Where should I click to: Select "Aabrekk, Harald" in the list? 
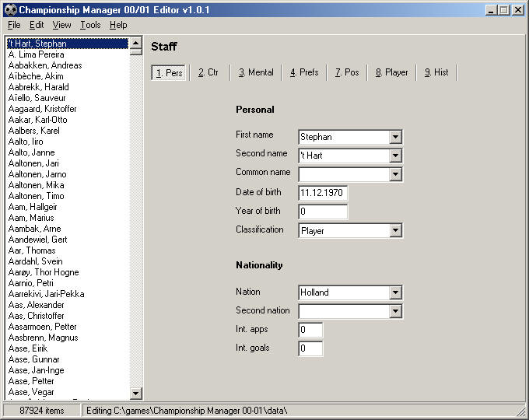pos(68,87)
